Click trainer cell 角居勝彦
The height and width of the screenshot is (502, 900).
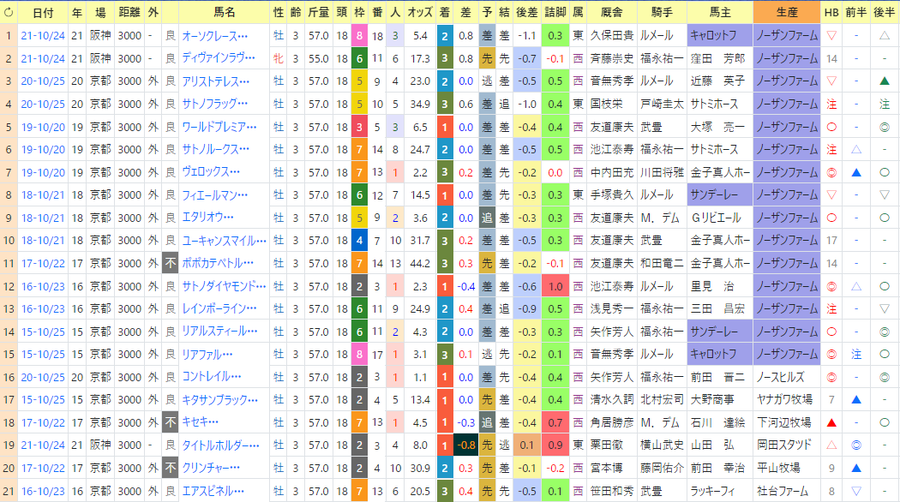pos(611,423)
